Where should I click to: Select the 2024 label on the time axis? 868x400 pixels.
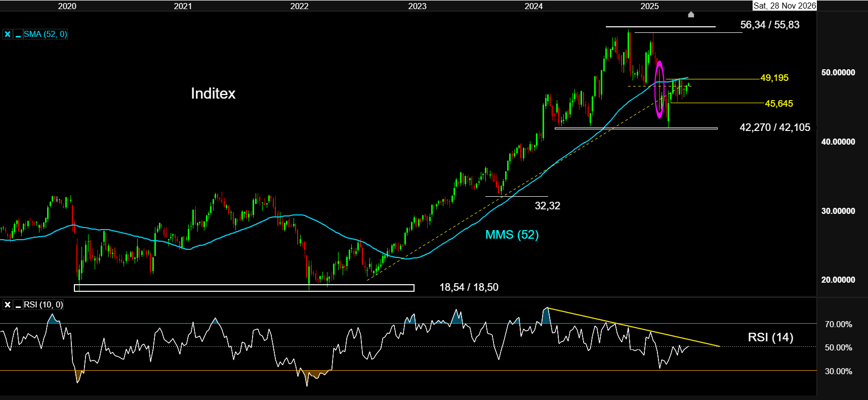533,6
